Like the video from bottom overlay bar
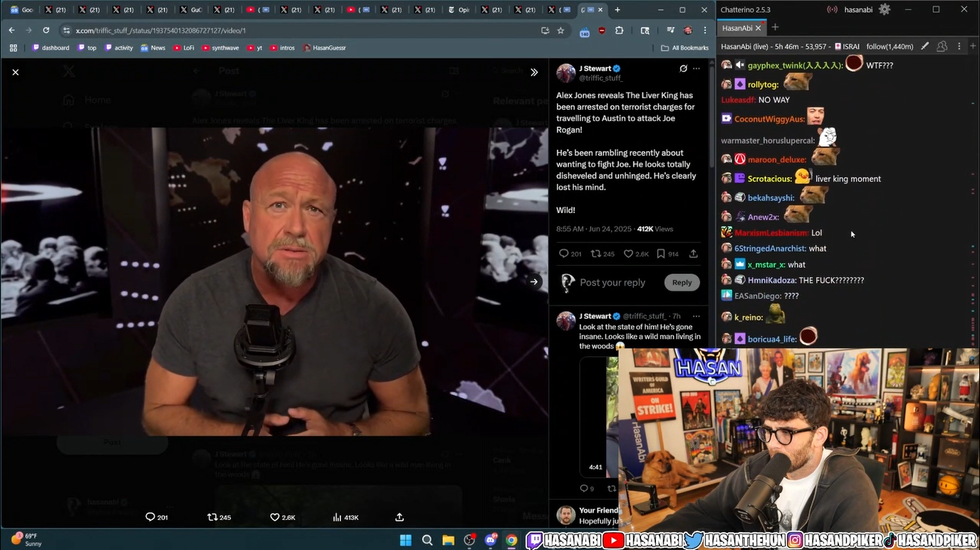The image size is (980, 550). tap(283, 517)
